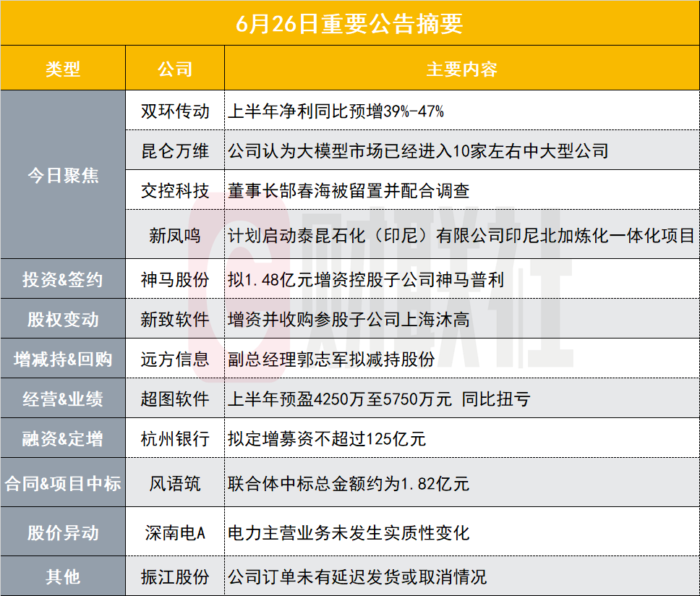
Task: Click the 计划启动泰昆石化 content row
Action: [462, 235]
